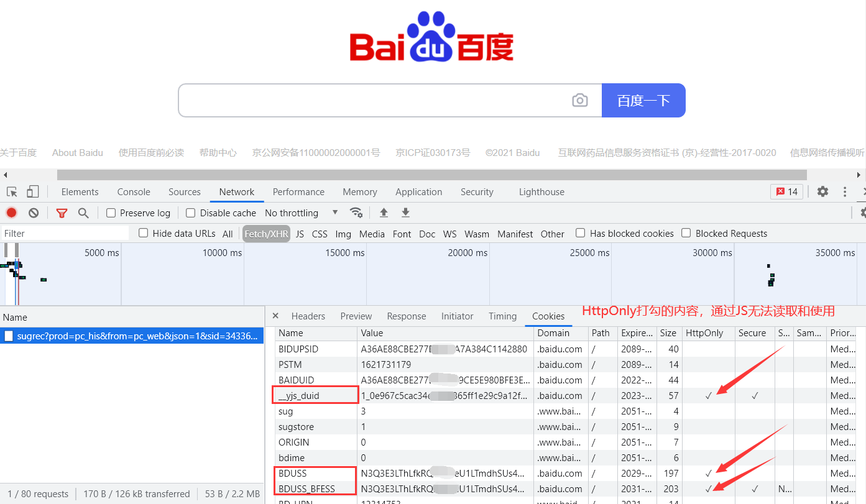The image size is (866, 504).
Task: Open the red error counter showing 14
Action: coord(786,191)
